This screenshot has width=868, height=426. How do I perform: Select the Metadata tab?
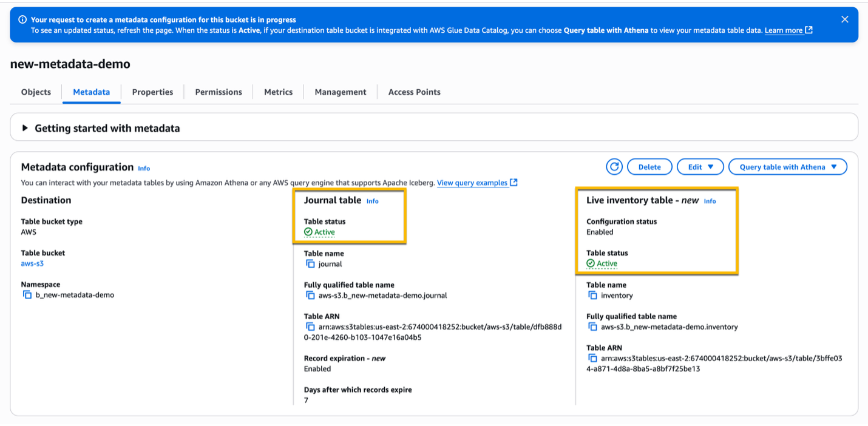tap(91, 92)
